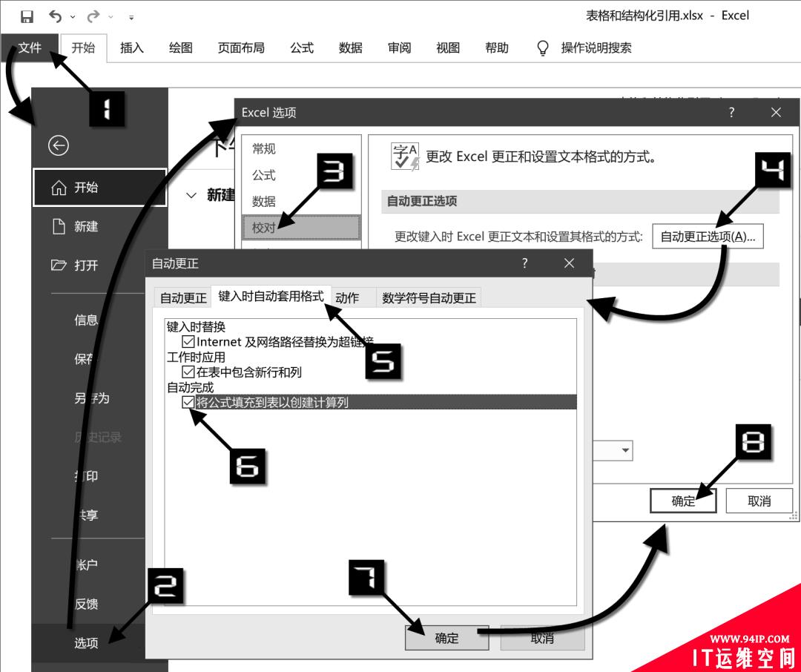Image resolution: width=801 pixels, height=672 pixels.
Task: Click the Redo arrow icon
Action: [x=93, y=17]
